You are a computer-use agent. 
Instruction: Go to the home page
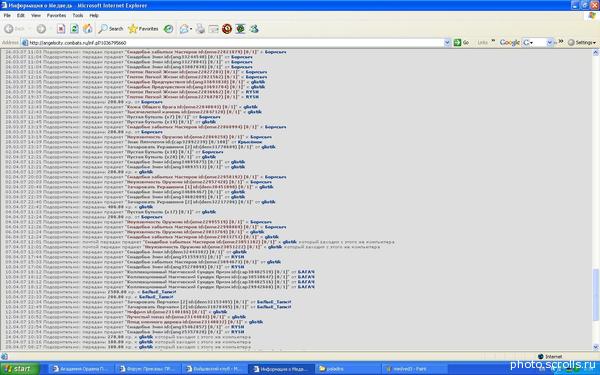pos(88,29)
